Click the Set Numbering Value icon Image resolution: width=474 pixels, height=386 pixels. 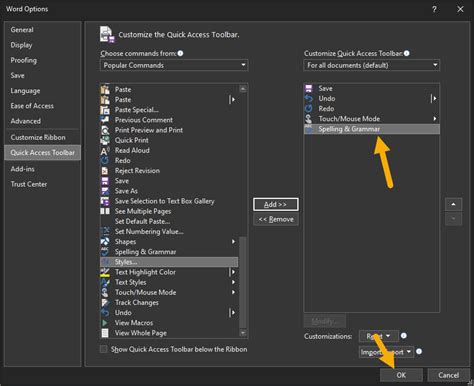(x=105, y=231)
